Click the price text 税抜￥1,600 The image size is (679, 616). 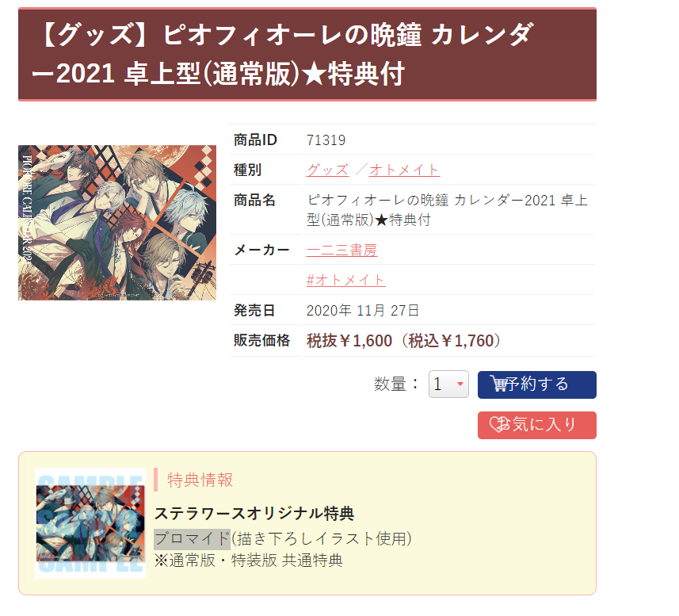pyautogui.click(x=349, y=340)
